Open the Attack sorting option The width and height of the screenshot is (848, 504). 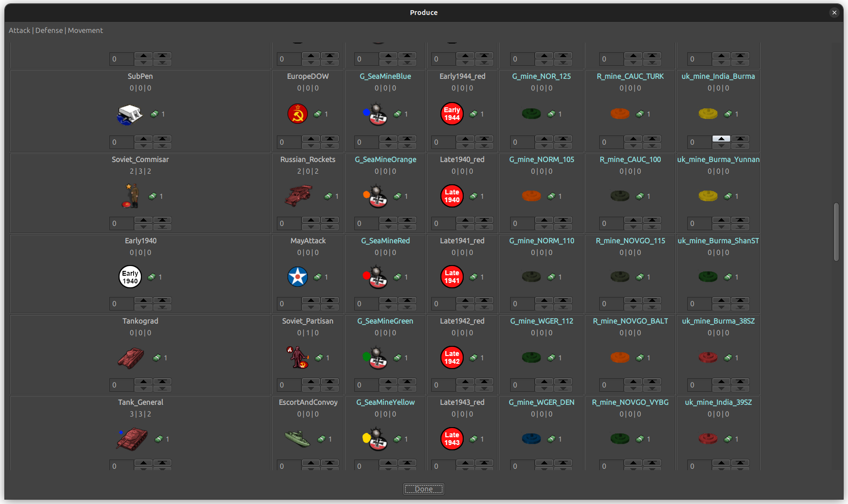pyautogui.click(x=19, y=30)
